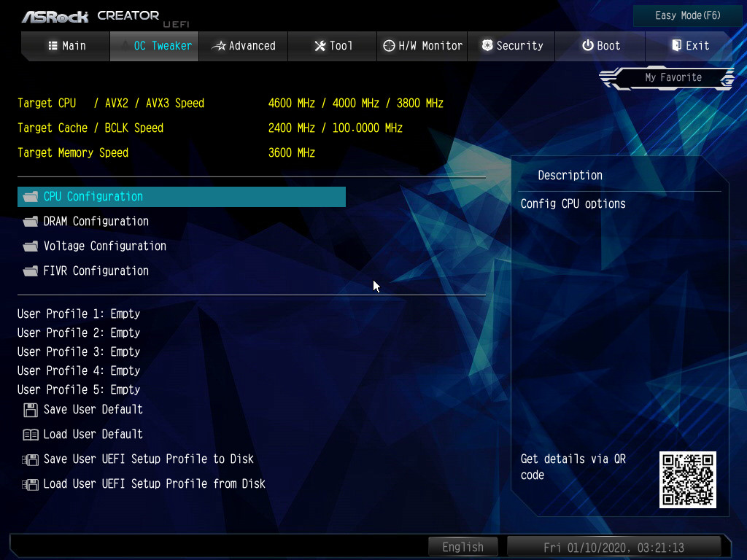Open the CPU Configuration folder icon
The width and height of the screenshot is (747, 560).
30,197
